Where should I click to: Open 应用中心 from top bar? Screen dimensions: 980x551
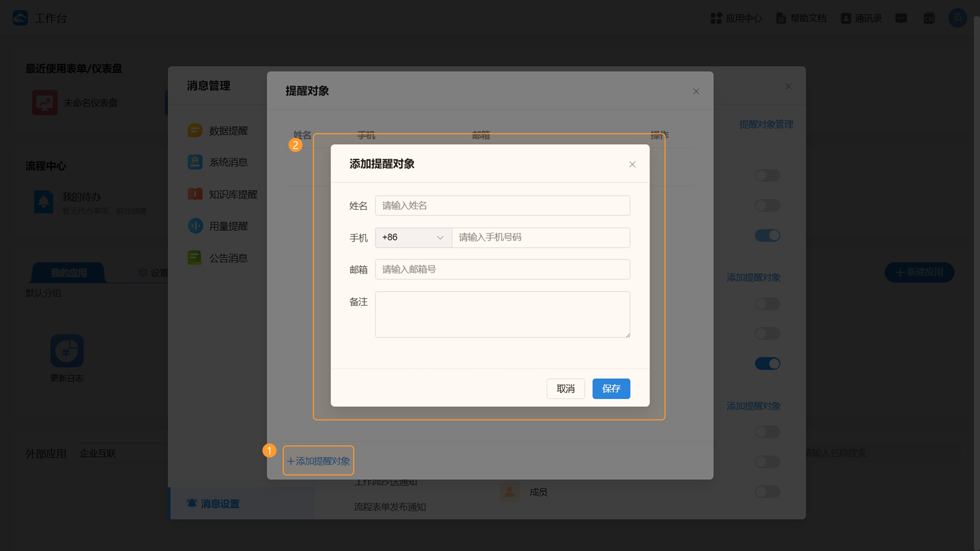[736, 18]
